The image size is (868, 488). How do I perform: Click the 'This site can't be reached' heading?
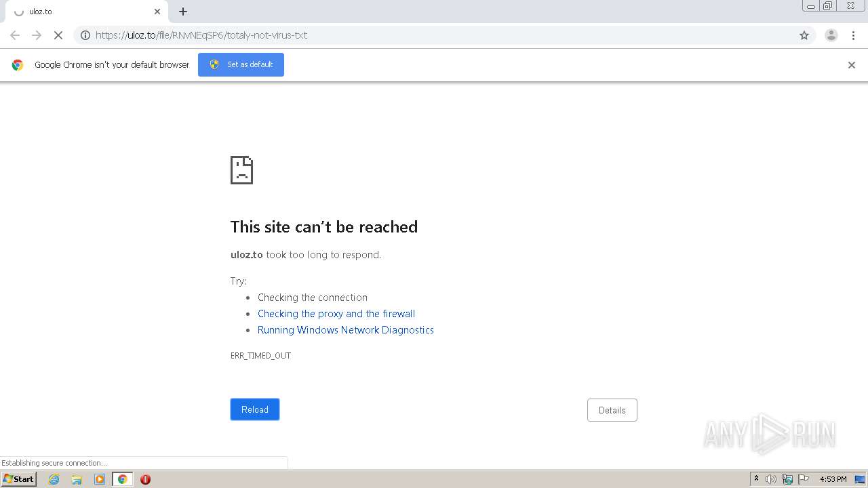pyautogui.click(x=324, y=227)
